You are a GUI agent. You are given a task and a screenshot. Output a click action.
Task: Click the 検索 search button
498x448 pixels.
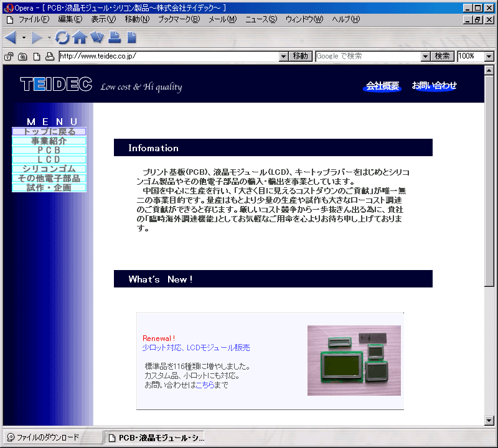pos(443,56)
